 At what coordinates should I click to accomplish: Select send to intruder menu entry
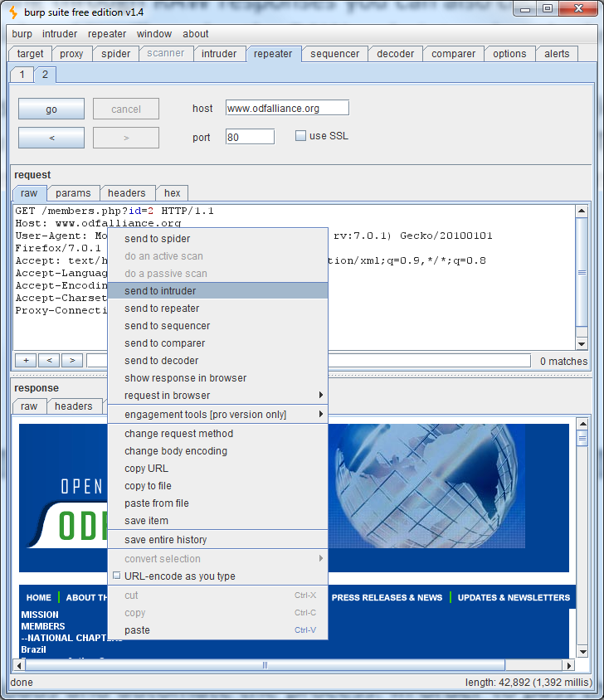point(218,290)
